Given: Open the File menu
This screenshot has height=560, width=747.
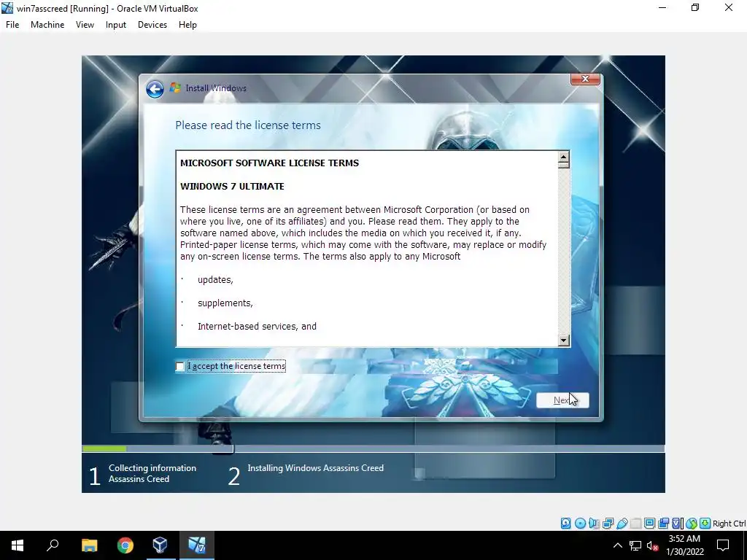Looking at the screenshot, I should tap(12, 25).
